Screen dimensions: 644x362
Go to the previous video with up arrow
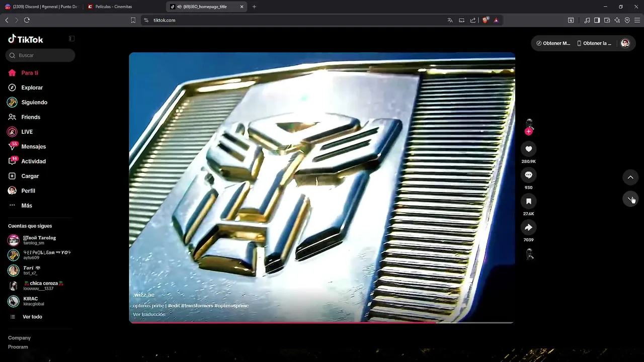[630, 177]
